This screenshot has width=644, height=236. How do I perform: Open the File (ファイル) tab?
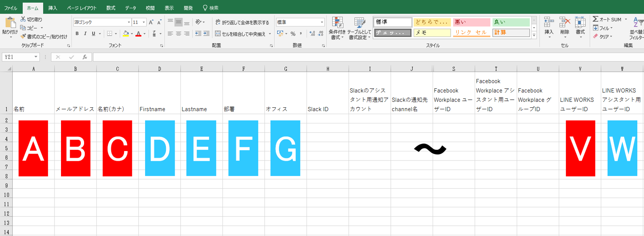[11, 8]
